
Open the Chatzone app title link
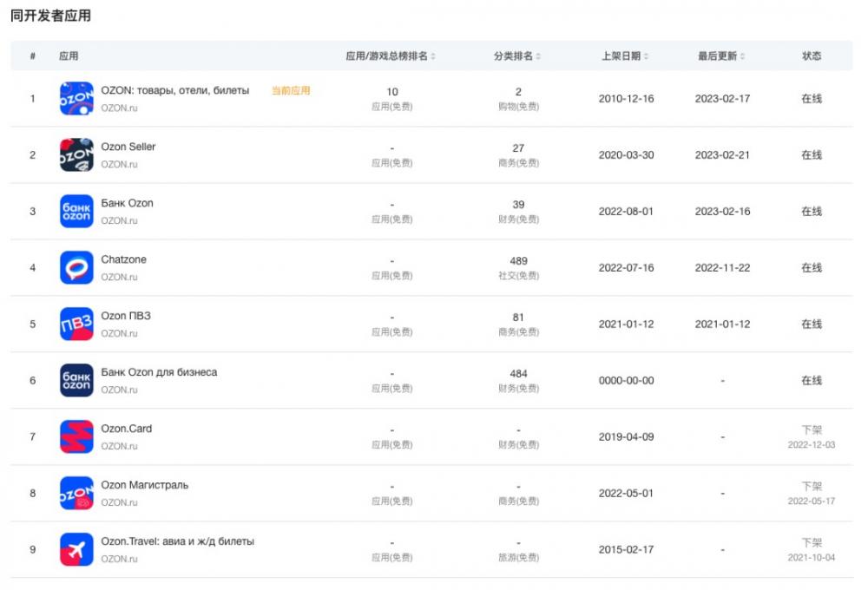pos(123,260)
